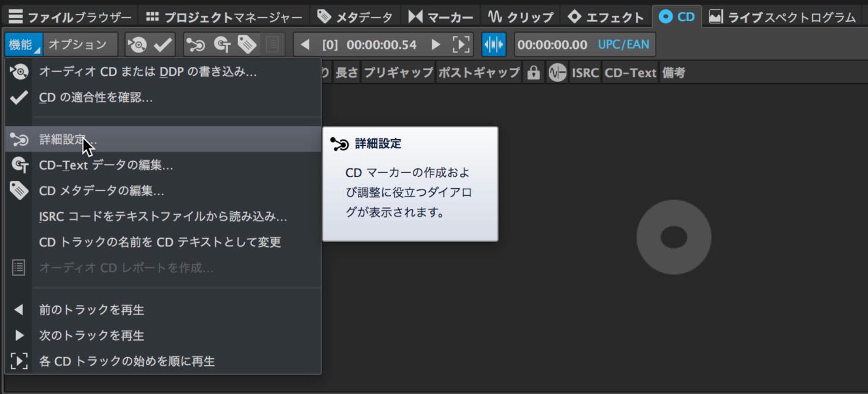Choose オーディオ CD または DDP の書き込み menu item
The width and height of the screenshot is (868, 394).
click(x=163, y=72)
